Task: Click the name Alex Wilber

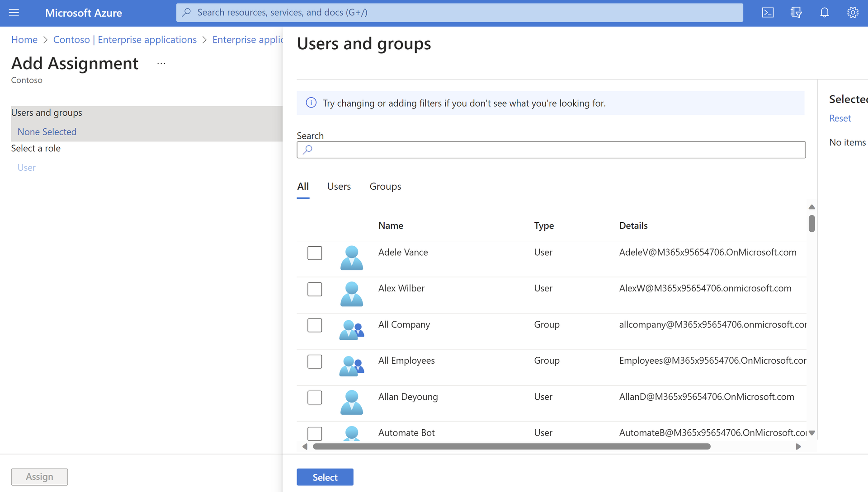Action: (x=401, y=288)
